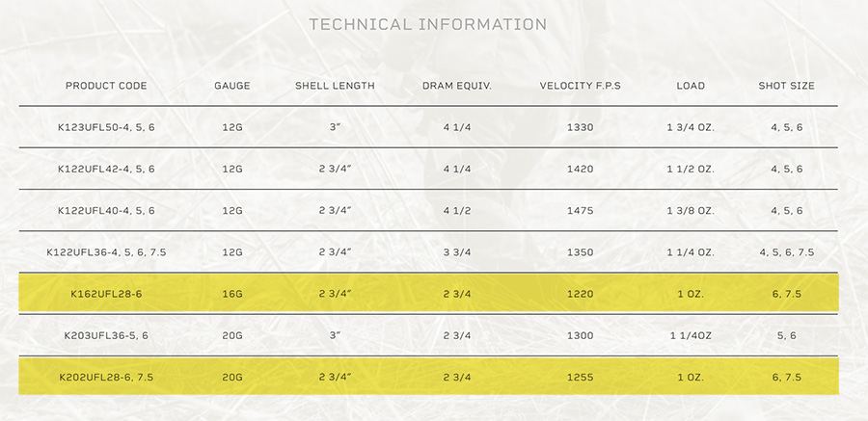
Task: Click the 1475 velocity value
Action: point(581,210)
